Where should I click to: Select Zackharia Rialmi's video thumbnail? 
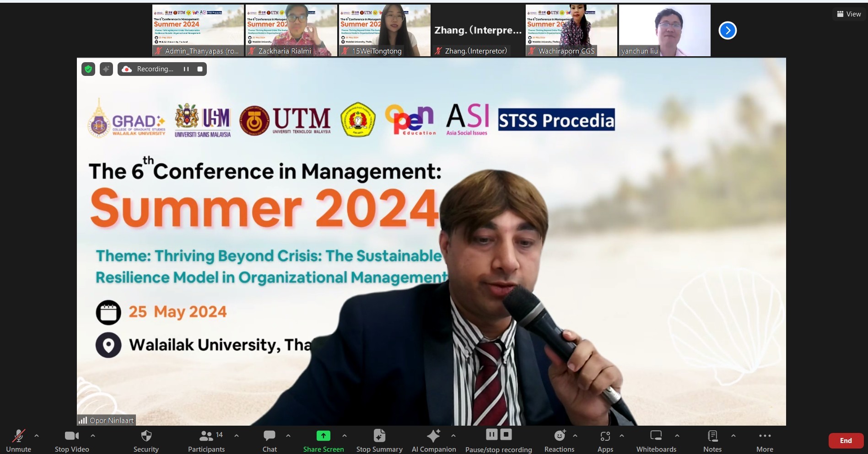pyautogui.click(x=291, y=30)
